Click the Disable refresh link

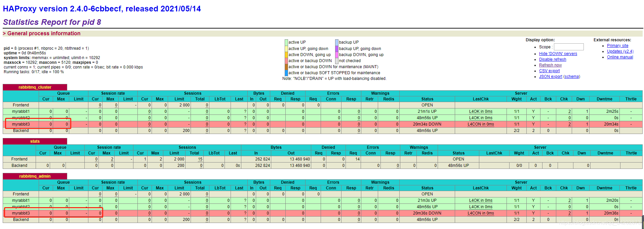(x=553, y=59)
